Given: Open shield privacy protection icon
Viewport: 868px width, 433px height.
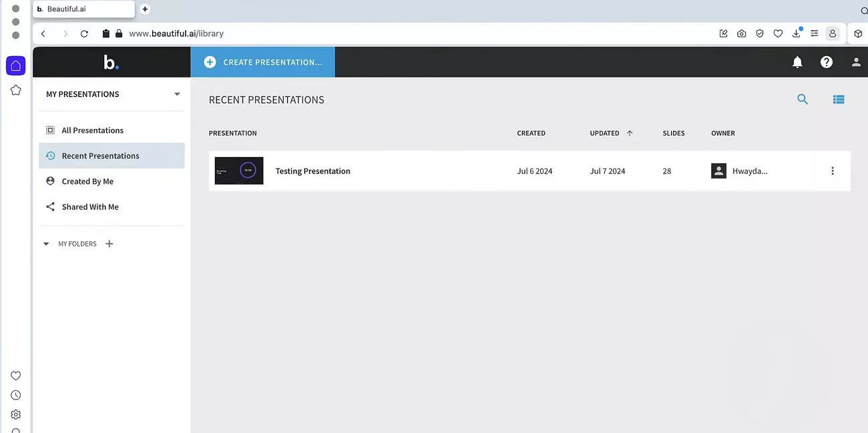Looking at the screenshot, I should [760, 33].
